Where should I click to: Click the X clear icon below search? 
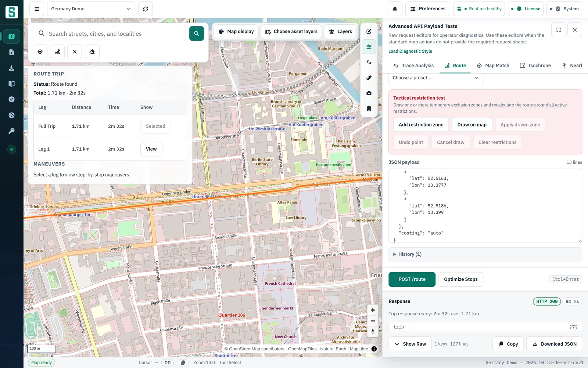(75, 52)
